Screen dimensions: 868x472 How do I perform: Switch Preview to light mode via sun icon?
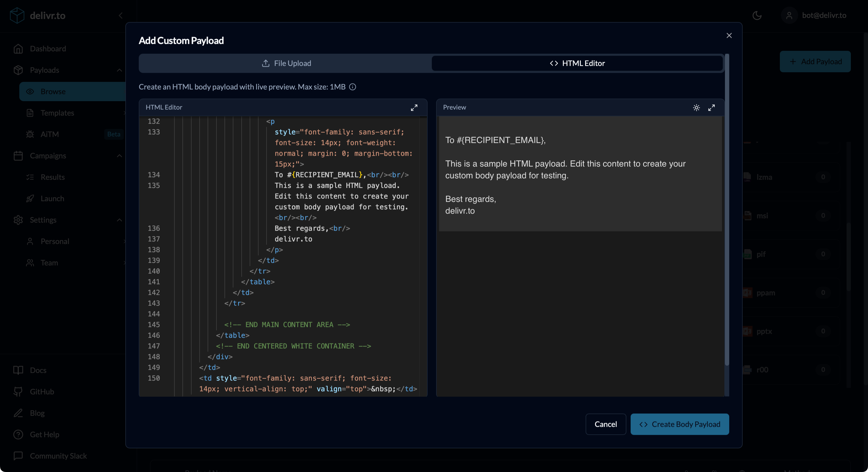(x=696, y=108)
